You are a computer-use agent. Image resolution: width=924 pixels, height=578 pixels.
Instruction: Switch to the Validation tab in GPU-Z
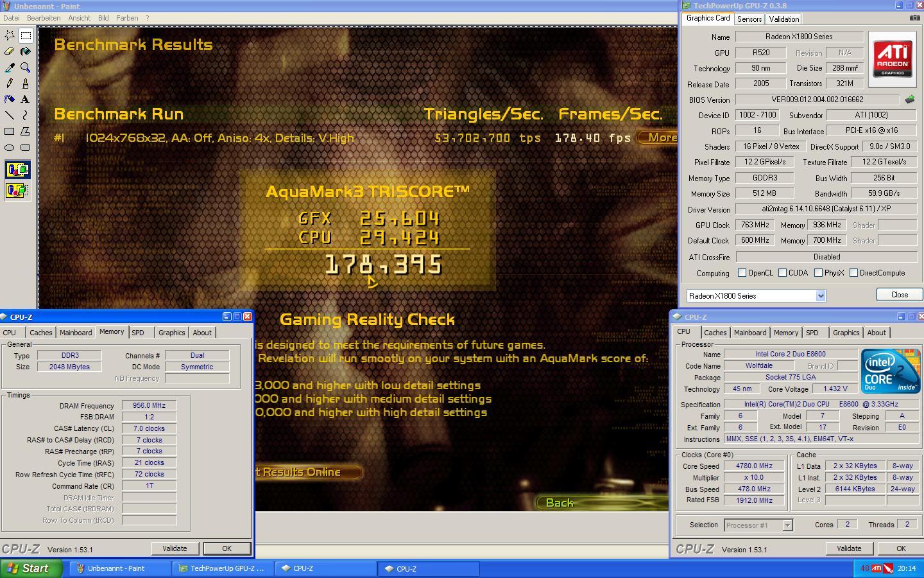click(784, 19)
